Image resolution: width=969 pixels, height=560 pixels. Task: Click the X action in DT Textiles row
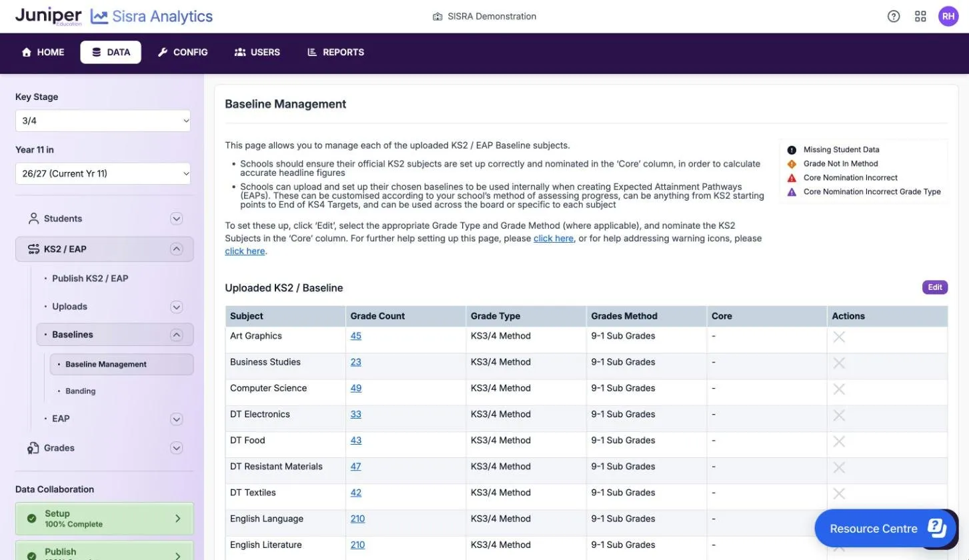[x=839, y=493]
